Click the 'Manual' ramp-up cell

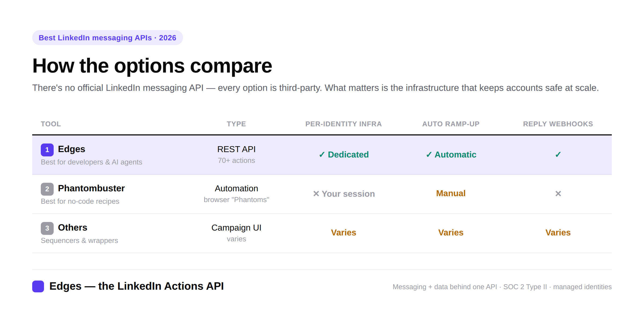point(451,193)
